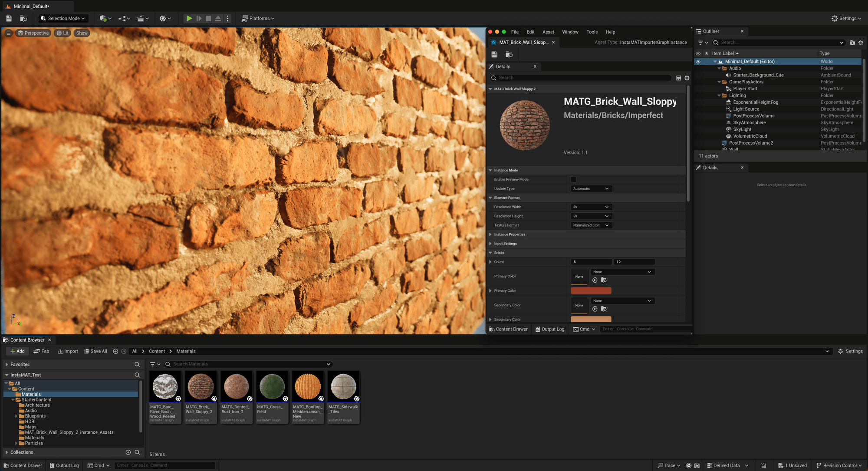Select the MATG_Sidewalk_Tiles asset thumbnail

(x=343, y=386)
